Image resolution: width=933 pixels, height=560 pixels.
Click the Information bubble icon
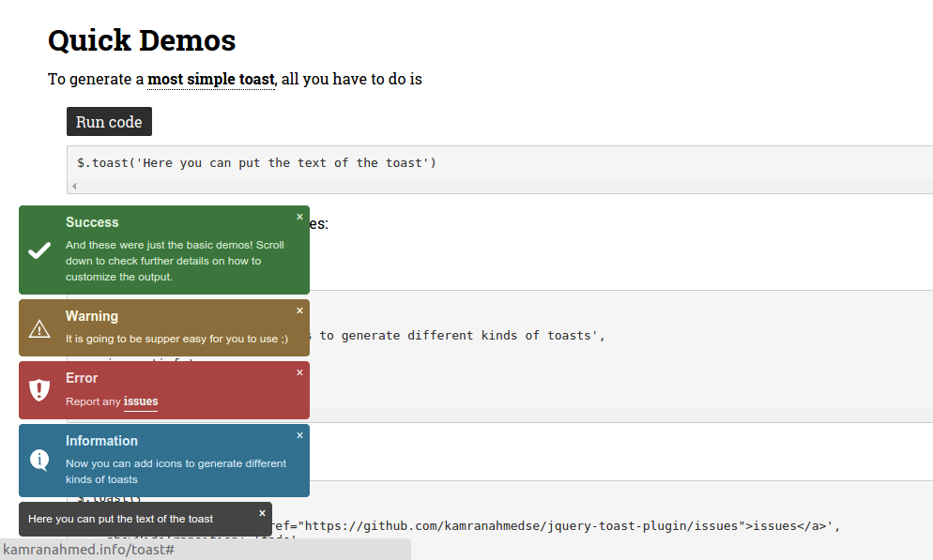(x=39, y=460)
